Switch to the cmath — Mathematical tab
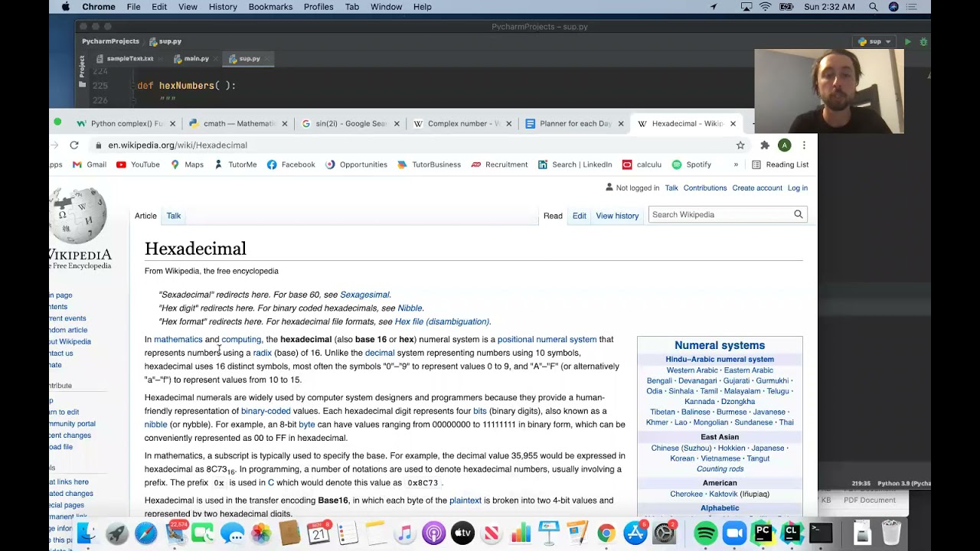 237,123
